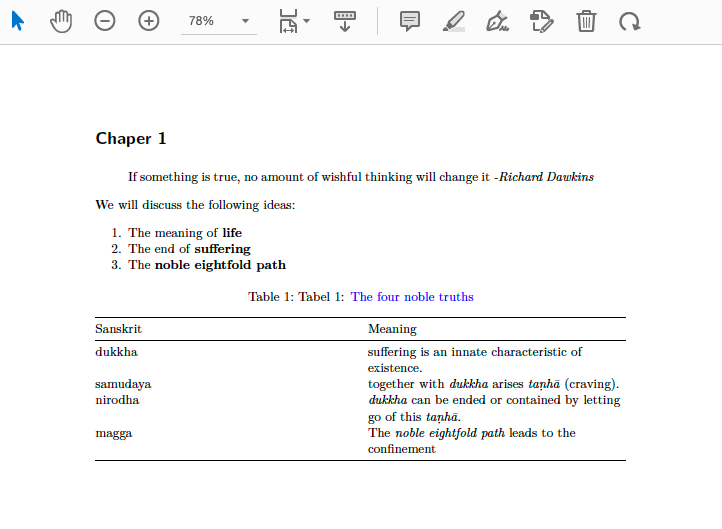
Task: Click the edit PDF page icon
Action: pos(541,21)
